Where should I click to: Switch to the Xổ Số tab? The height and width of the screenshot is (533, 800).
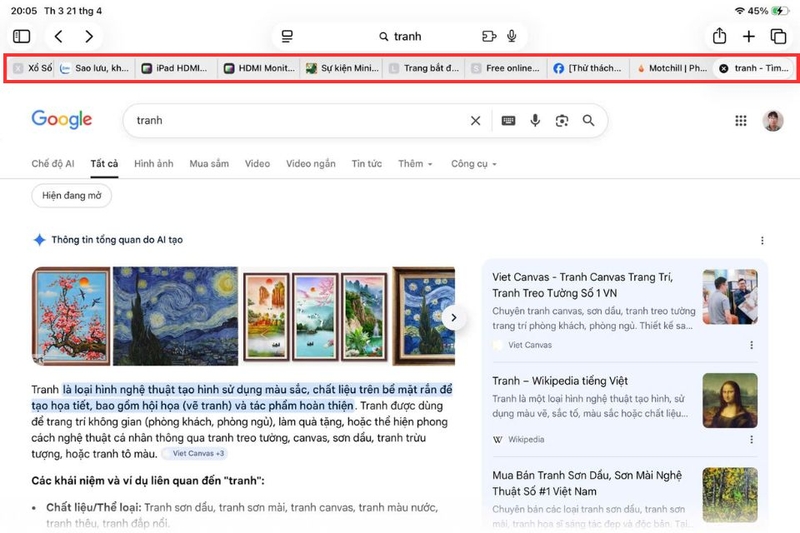[x=33, y=68]
